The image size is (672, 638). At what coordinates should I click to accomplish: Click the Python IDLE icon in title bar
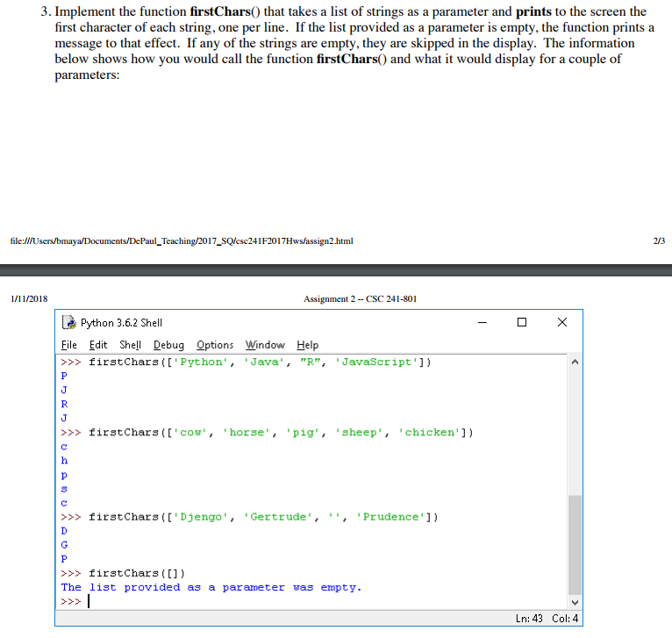coord(69,322)
